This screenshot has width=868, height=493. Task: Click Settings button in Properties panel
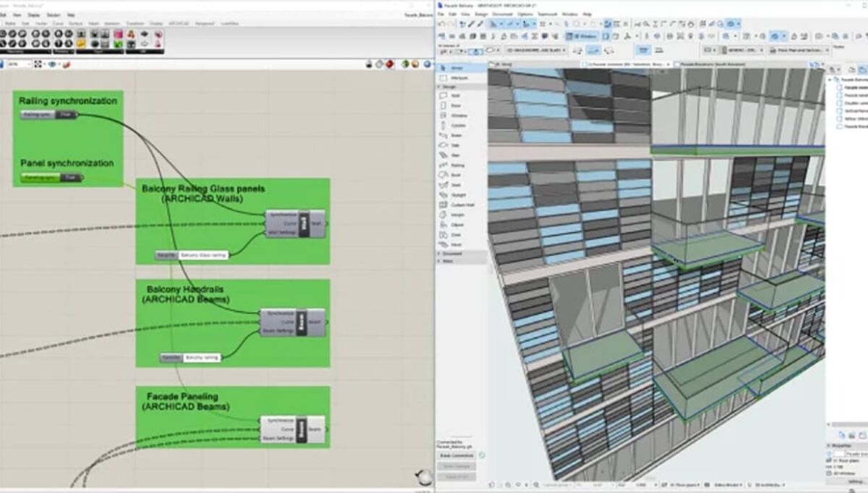coord(856,481)
